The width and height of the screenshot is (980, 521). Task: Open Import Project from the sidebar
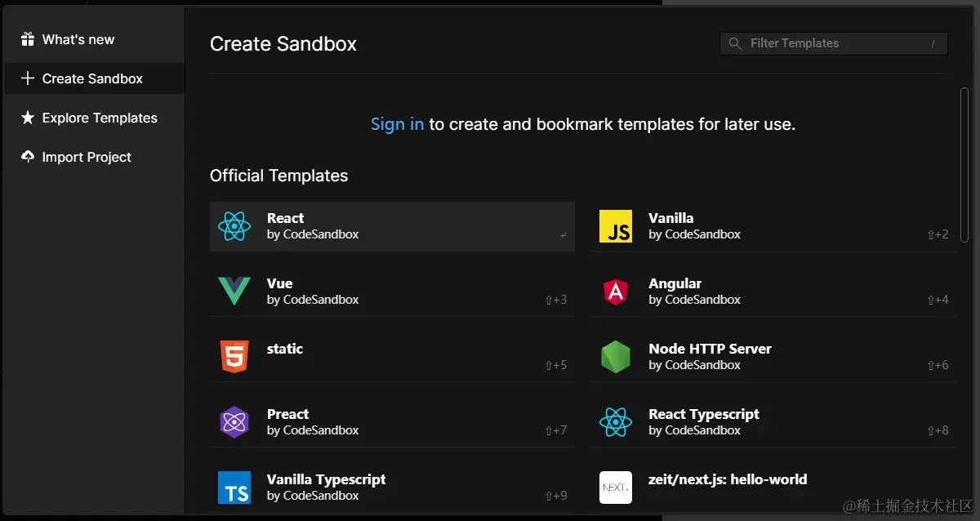[x=87, y=157]
